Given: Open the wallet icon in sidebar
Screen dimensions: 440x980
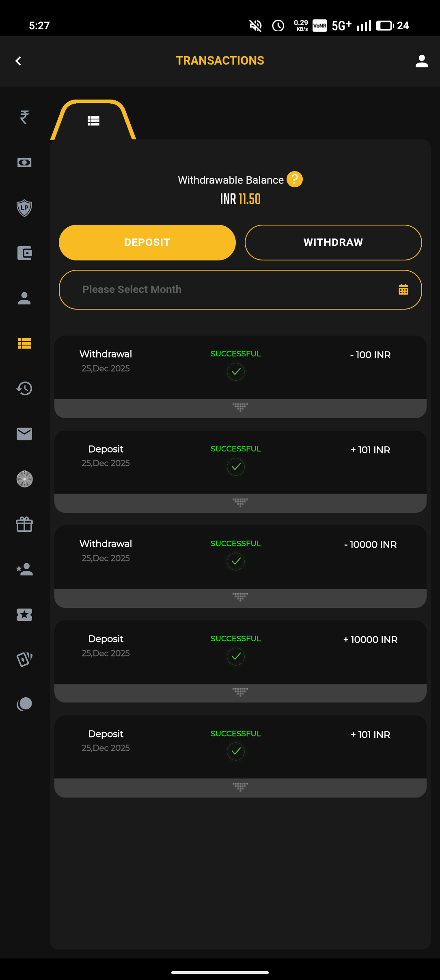Looking at the screenshot, I should click(24, 253).
